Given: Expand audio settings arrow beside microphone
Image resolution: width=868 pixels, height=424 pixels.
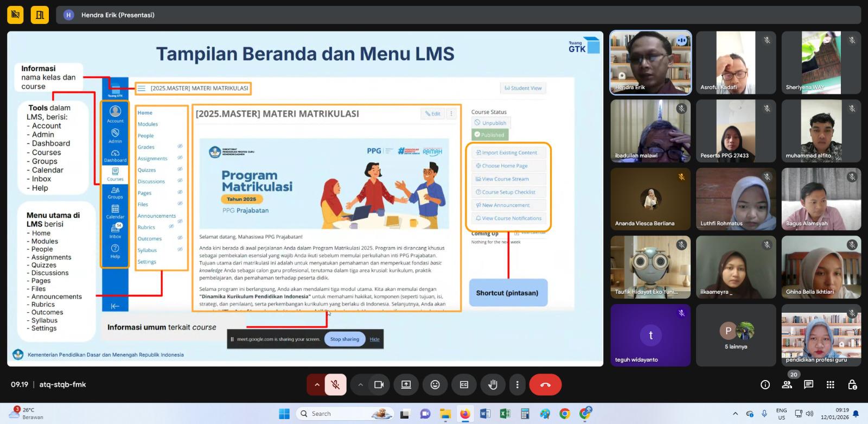Looking at the screenshot, I should pos(317,385).
